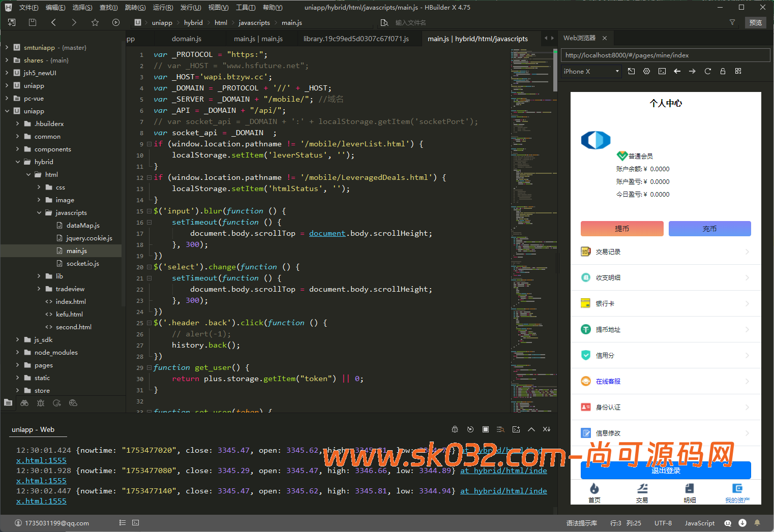This screenshot has height=532, width=774.
Task: Toggle code fold at line 29
Action: pyautogui.click(x=149, y=368)
